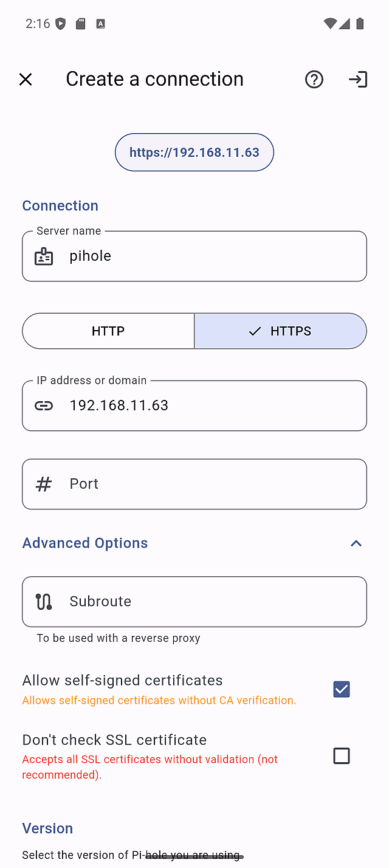This screenshot has height=868, width=389.
Task: Click the badge icon in Server name field
Action: point(43,256)
